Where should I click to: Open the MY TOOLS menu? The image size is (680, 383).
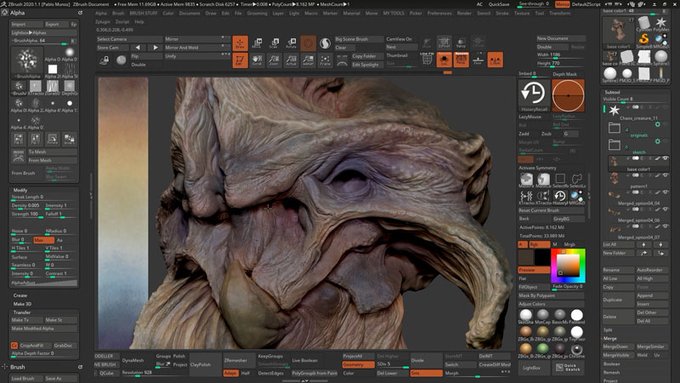point(394,13)
